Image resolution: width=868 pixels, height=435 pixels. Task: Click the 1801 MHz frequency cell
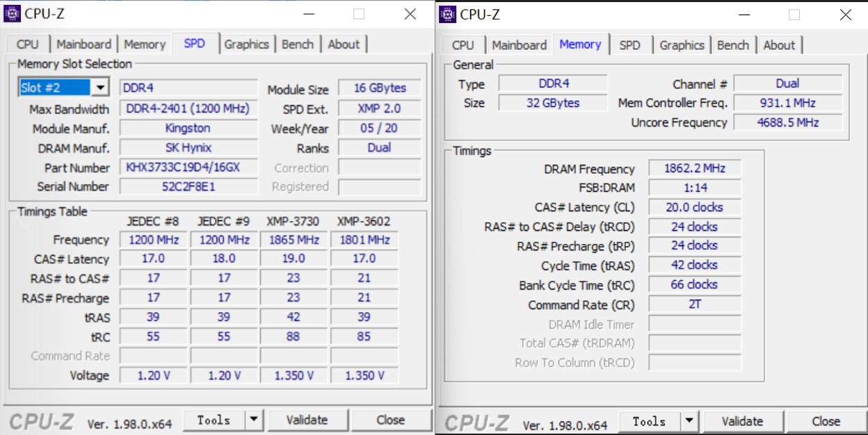point(364,239)
